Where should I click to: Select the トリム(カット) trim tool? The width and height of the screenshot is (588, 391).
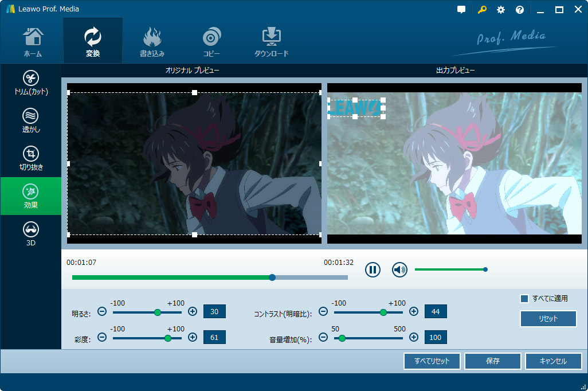tap(31, 83)
